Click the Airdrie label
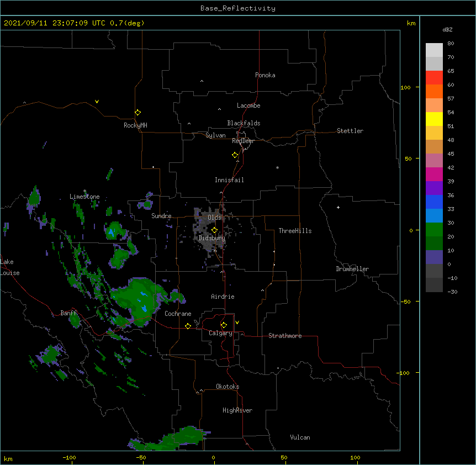 [223, 297]
